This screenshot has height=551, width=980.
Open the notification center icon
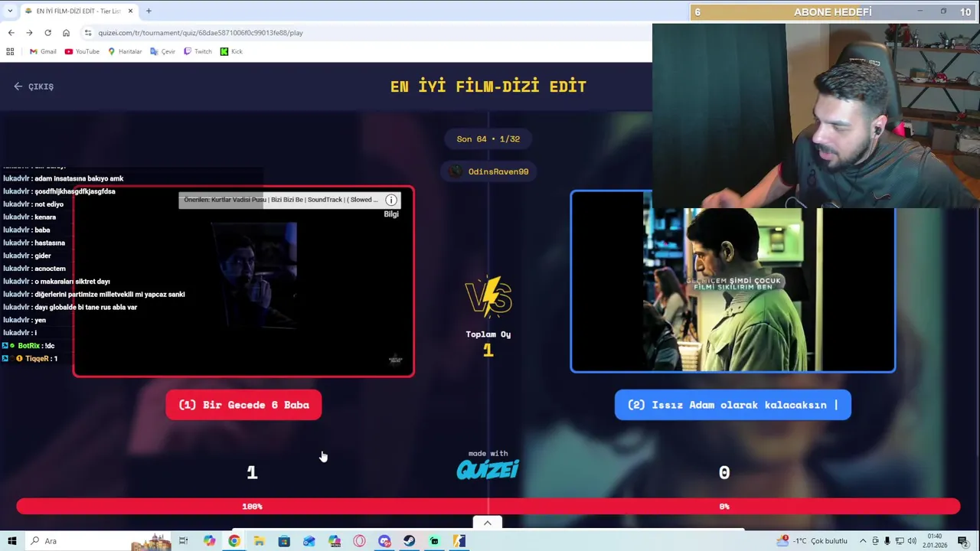(962, 541)
